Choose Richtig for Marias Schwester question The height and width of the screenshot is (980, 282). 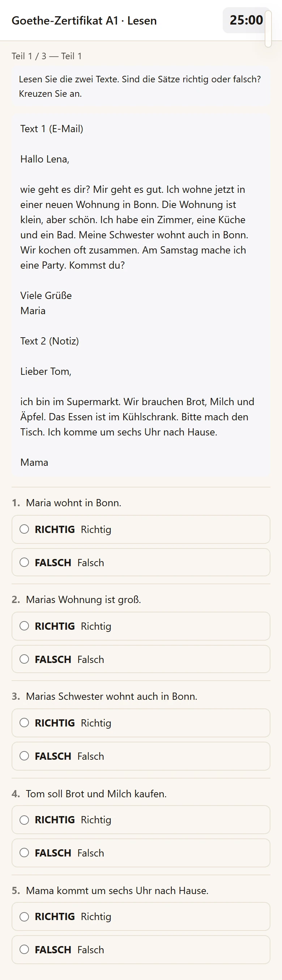141,723
